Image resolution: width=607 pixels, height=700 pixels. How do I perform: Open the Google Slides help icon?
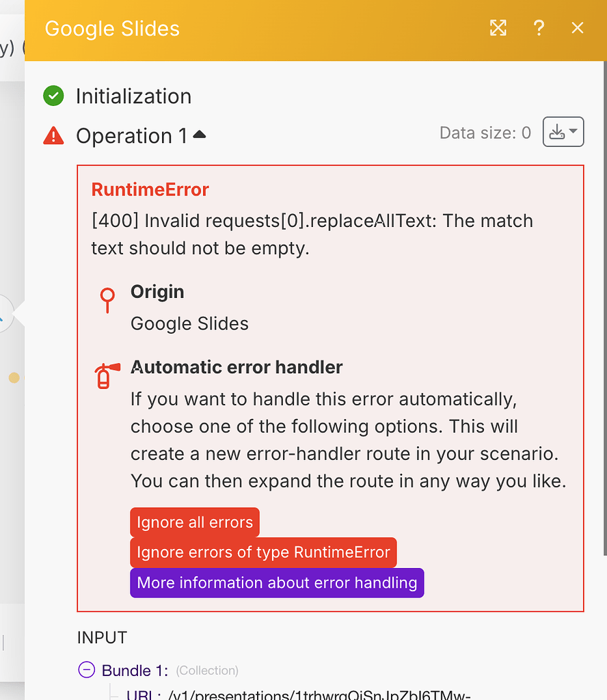(539, 28)
